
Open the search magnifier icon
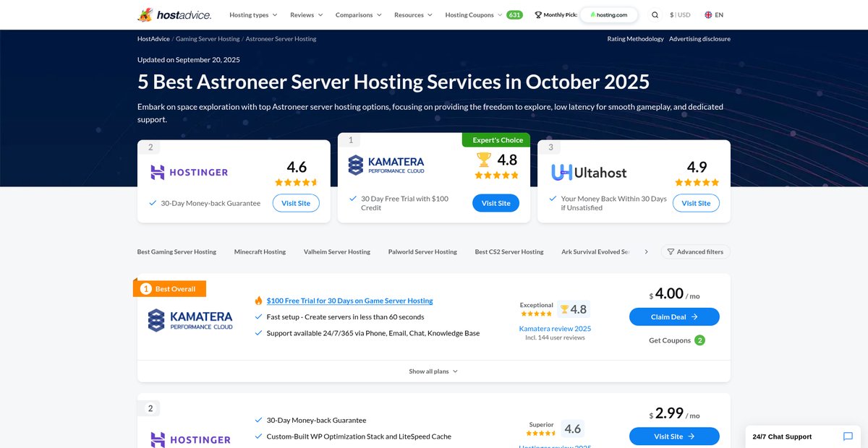(x=655, y=14)
